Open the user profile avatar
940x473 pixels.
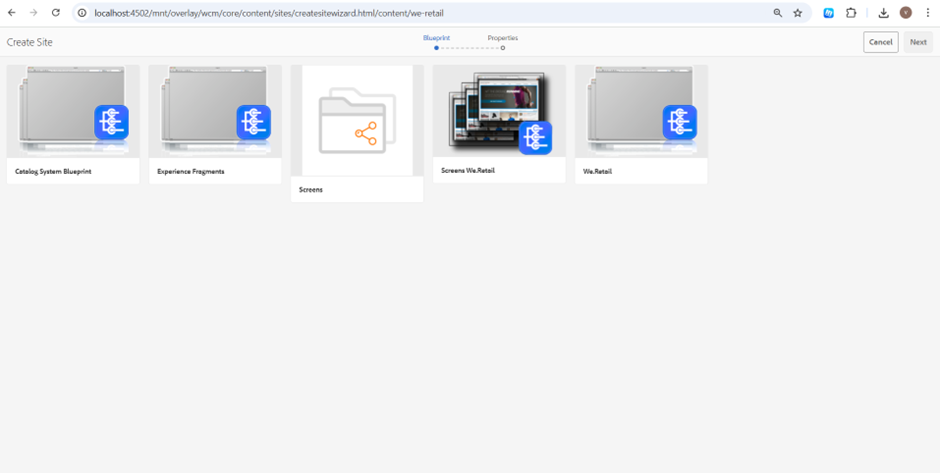(906, 13)
